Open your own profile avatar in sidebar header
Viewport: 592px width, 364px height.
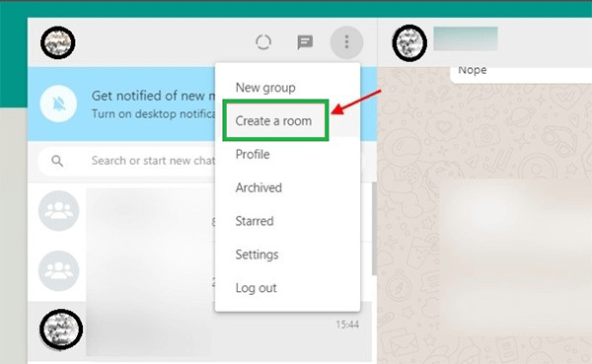58,42
